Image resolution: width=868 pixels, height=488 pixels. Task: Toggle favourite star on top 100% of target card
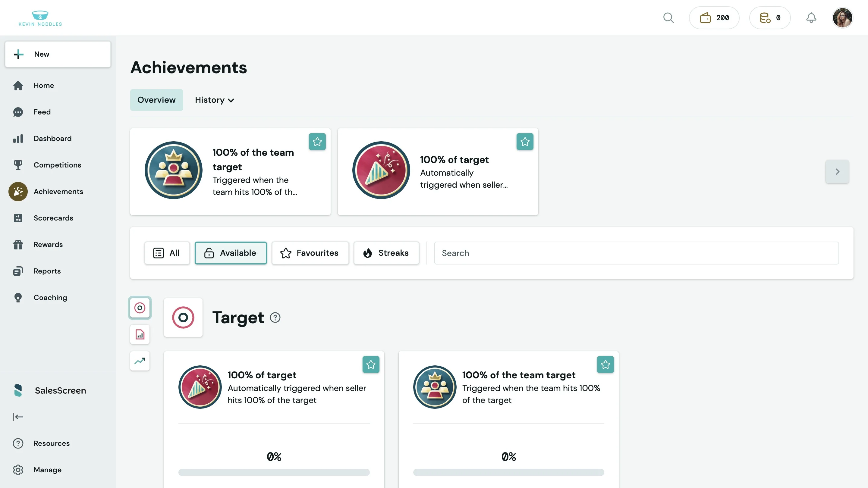tap(525, 142)
